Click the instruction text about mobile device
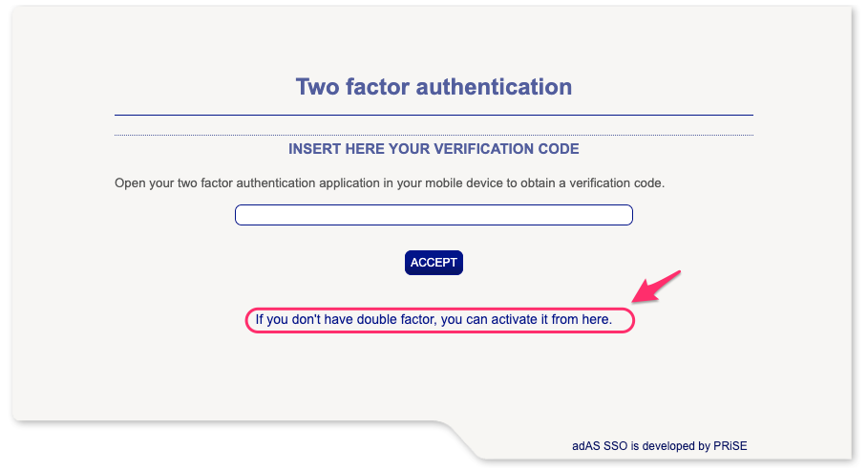 coord(389,182)
